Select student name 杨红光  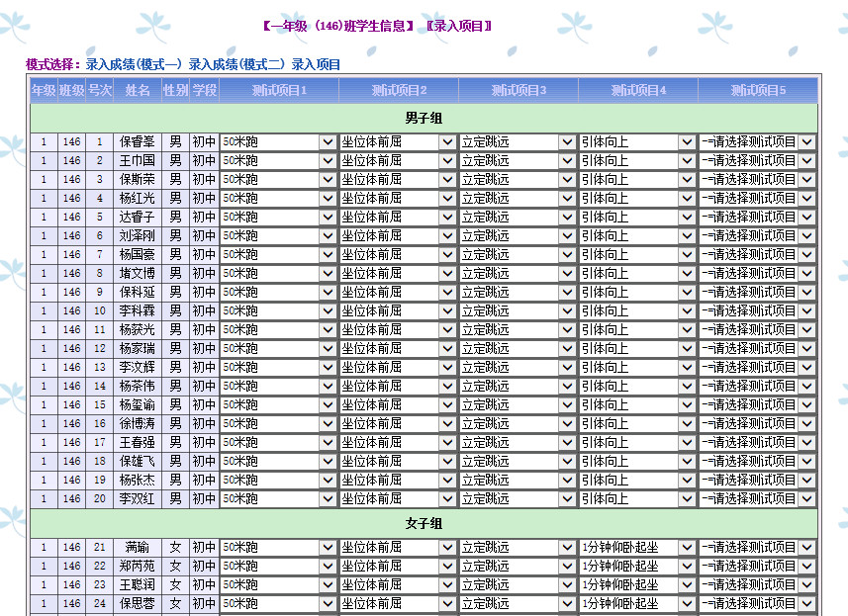tap(138, 199)
